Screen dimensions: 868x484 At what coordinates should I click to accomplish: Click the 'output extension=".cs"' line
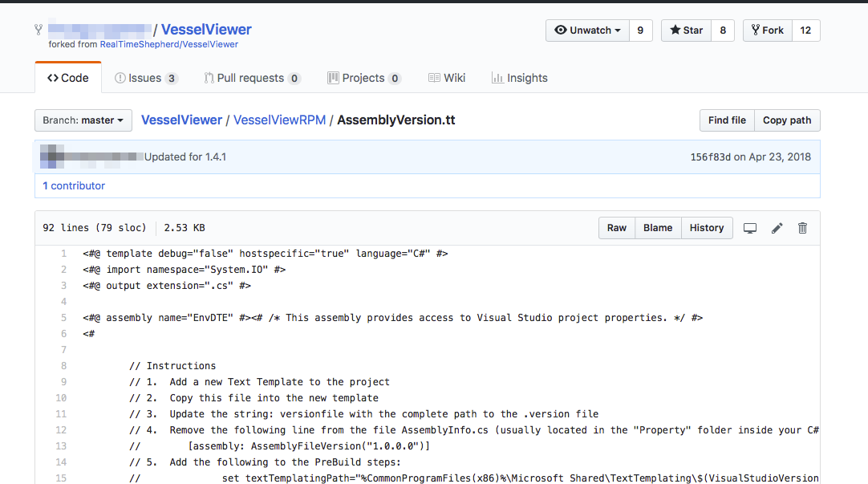pos(167,286)
